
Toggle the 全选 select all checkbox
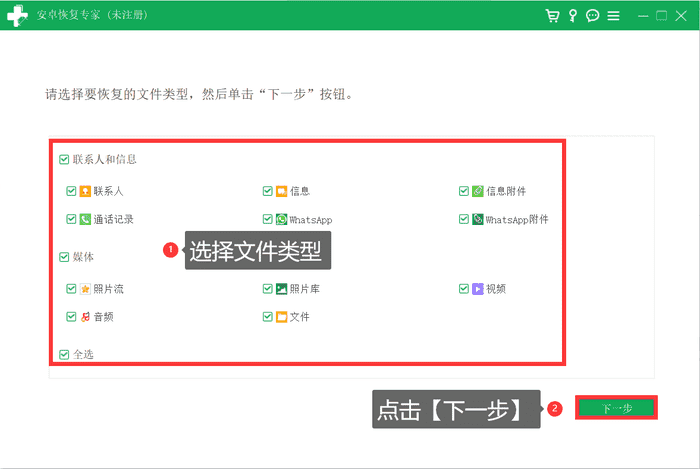coord(64,354)
